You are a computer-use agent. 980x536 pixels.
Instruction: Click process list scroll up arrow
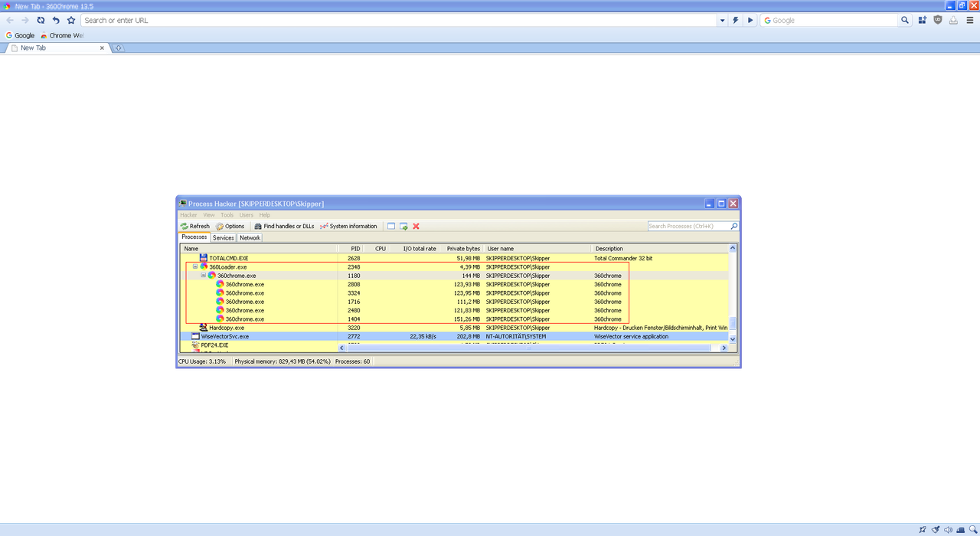pyautogui.click(x=733, y=248)
